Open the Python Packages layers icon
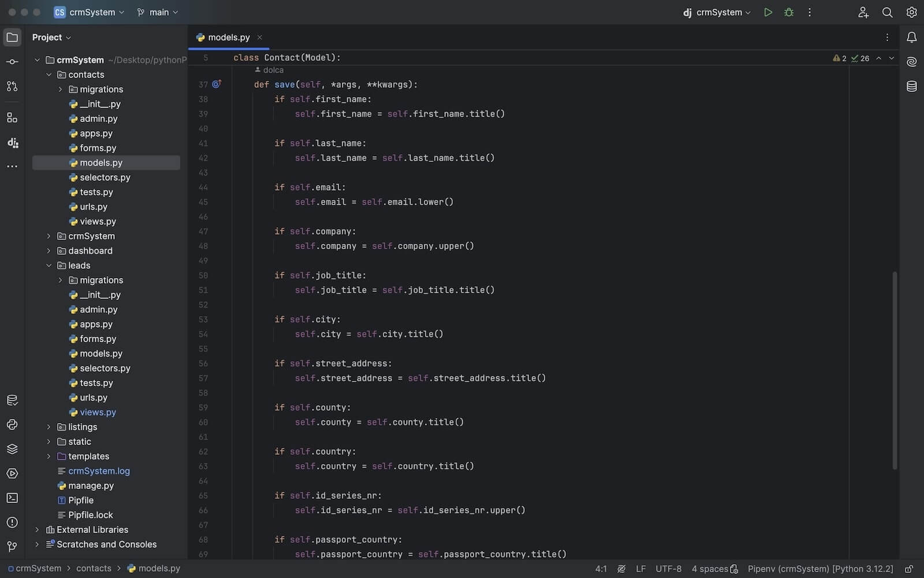 [x=12, y=449]
